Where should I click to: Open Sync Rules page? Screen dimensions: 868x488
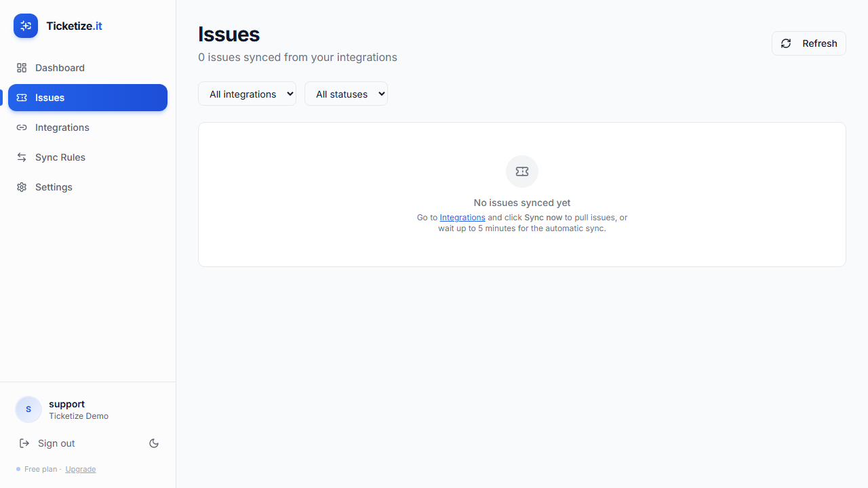click(x=87, y=157)
